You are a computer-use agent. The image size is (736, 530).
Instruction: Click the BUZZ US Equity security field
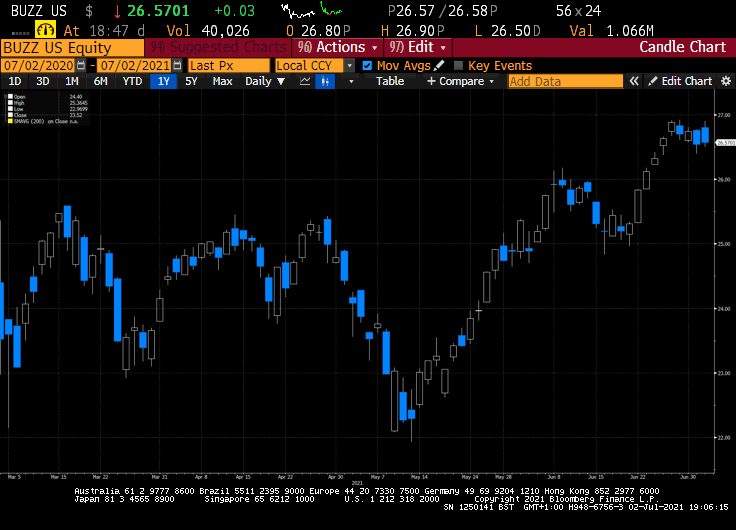pyautogui.click(x=73, y=48)
